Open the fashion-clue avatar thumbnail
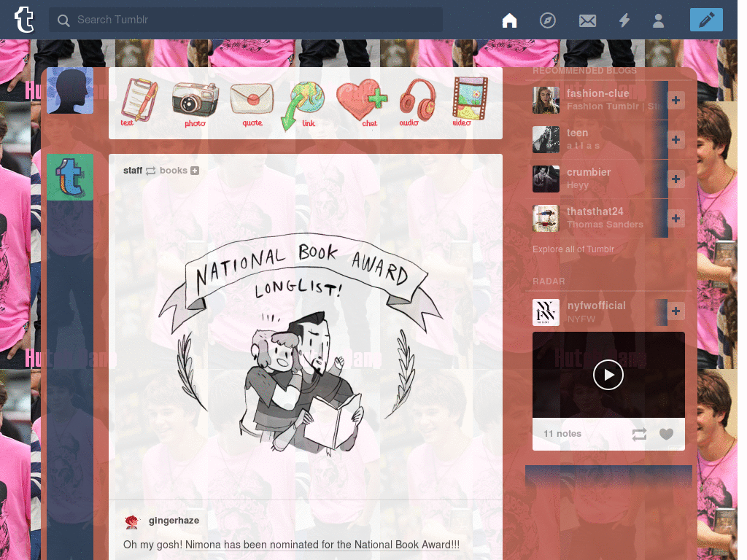Viewport: 747px width, 560px height. click(546, 100)
